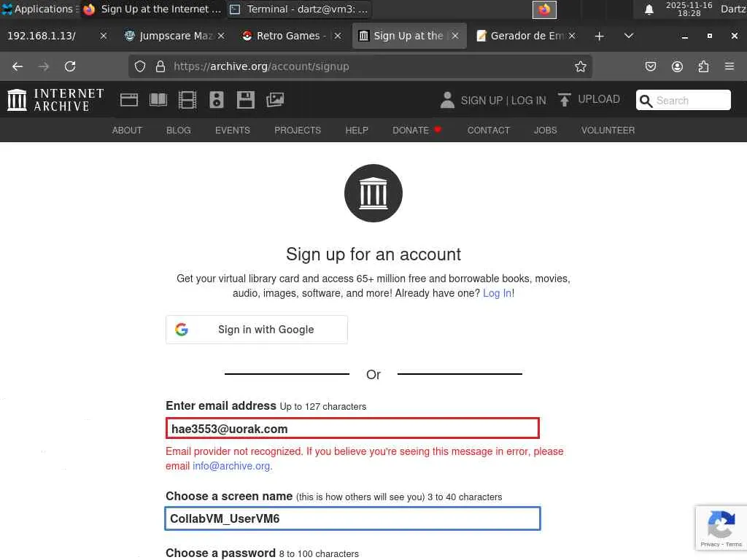
Task: Click the reCAPTCHA badge
Action: point(721,528)
